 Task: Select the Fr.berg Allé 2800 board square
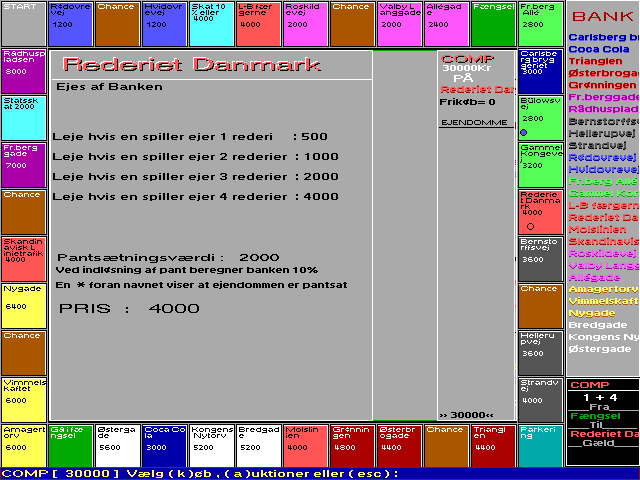[x=541, y=24]
